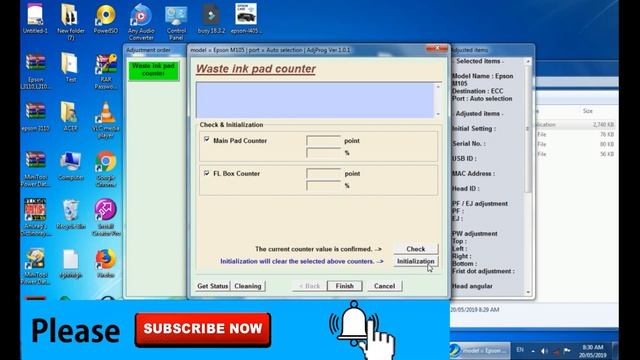Open the ACER folder icon

point(70,116)
